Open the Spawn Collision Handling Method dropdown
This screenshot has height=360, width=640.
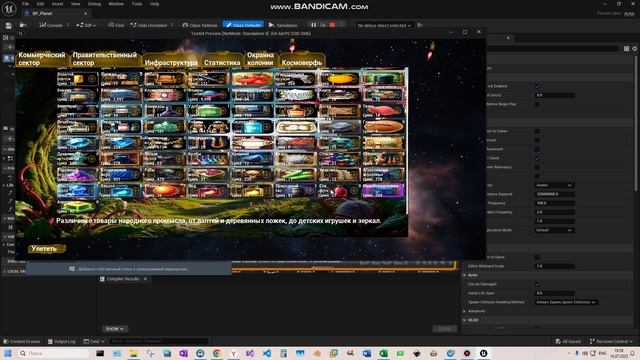pyautogui.click(x=567, y=302)
